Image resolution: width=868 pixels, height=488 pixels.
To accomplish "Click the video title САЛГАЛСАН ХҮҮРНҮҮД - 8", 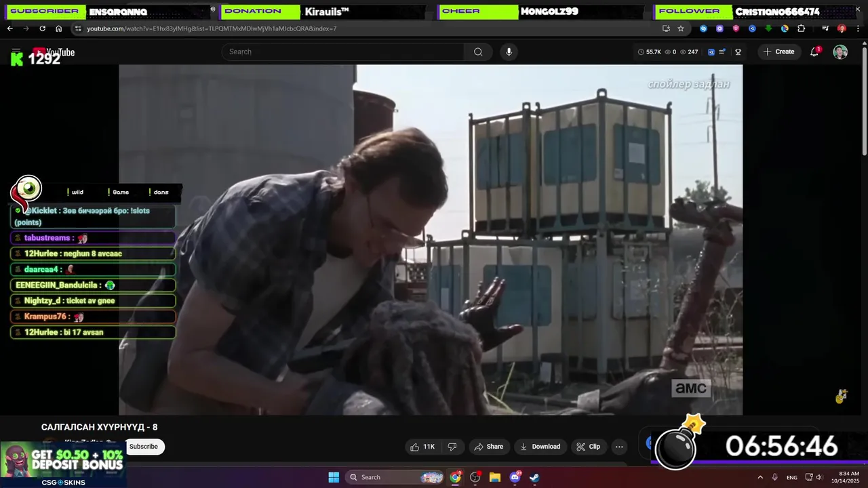I will 99,427.
